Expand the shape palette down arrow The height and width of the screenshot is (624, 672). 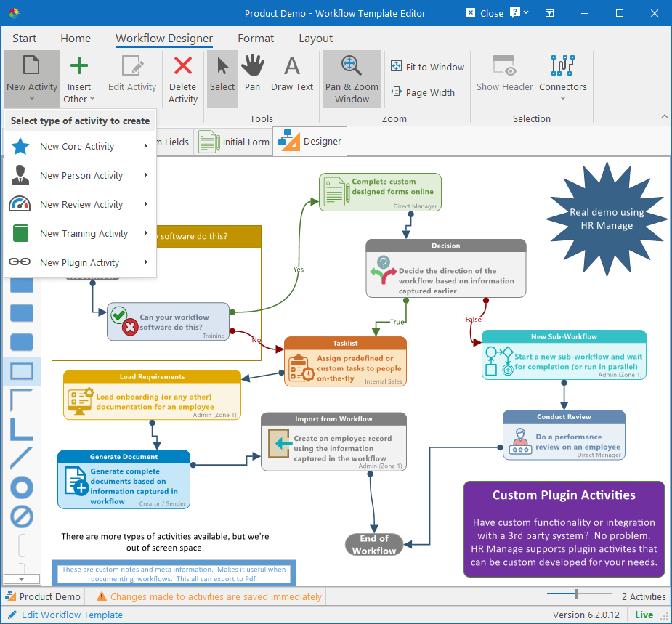point(21,580)
